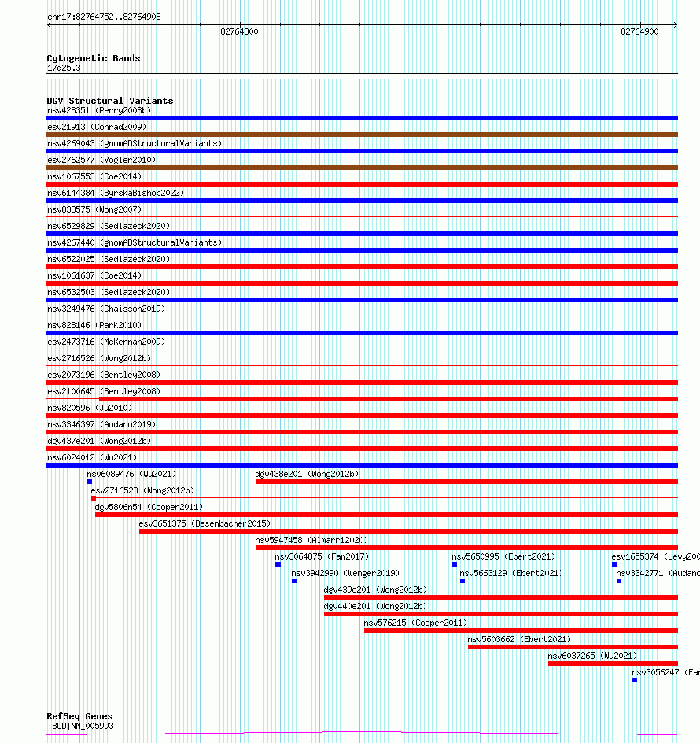This screenshot has height=743, width=700.
Task: Open the nsv3346397 (Audano2019) variant label
Action: (x=101, y=424)
